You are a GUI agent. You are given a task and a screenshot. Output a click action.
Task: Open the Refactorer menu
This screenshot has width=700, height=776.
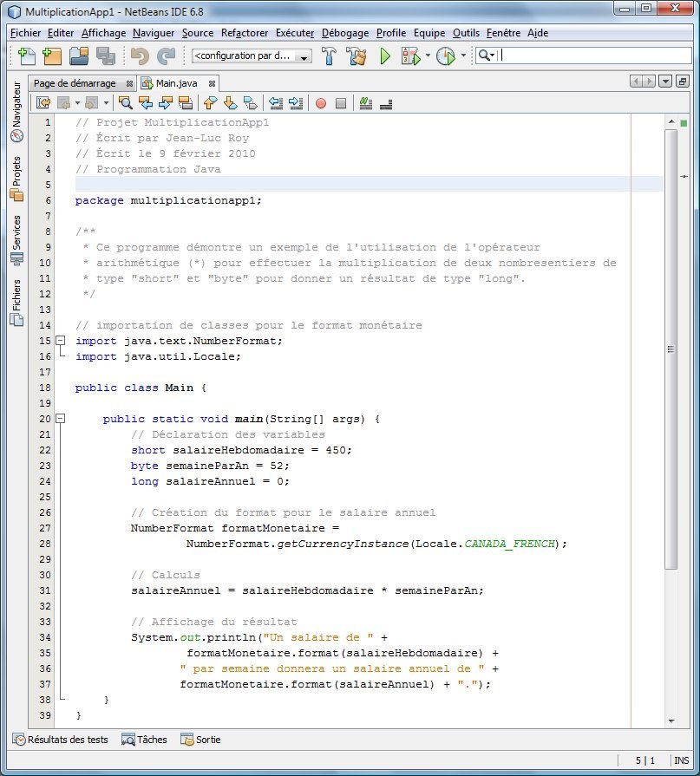[x=245, y=33]
